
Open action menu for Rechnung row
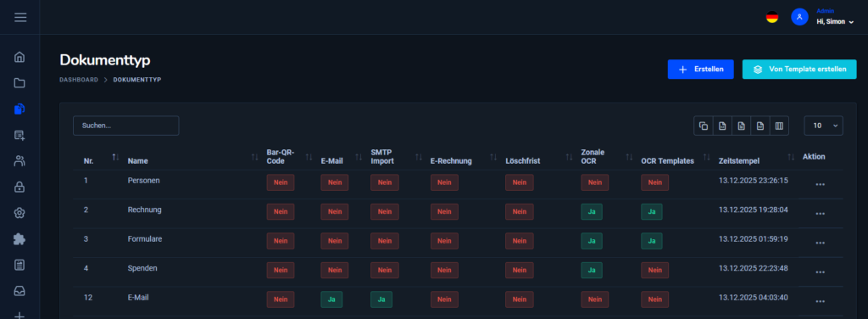(821, 214)
